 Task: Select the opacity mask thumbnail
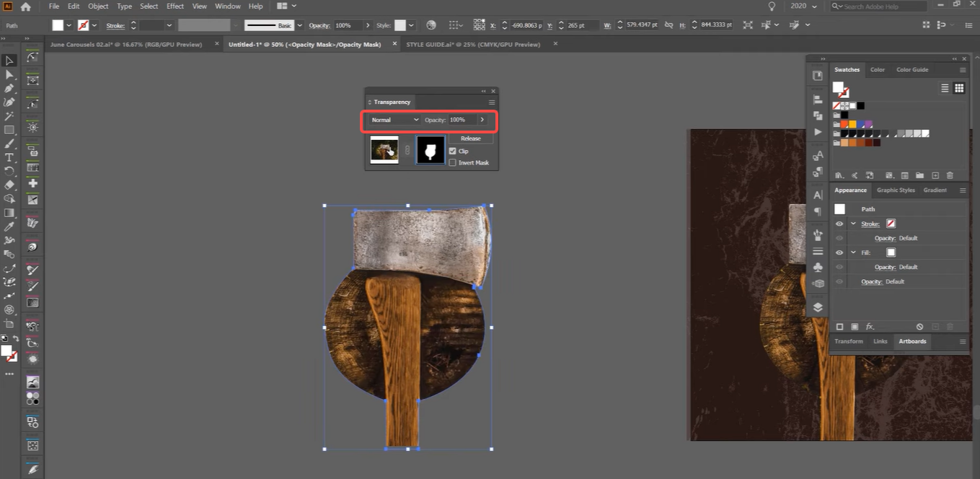tap(430, 150)
